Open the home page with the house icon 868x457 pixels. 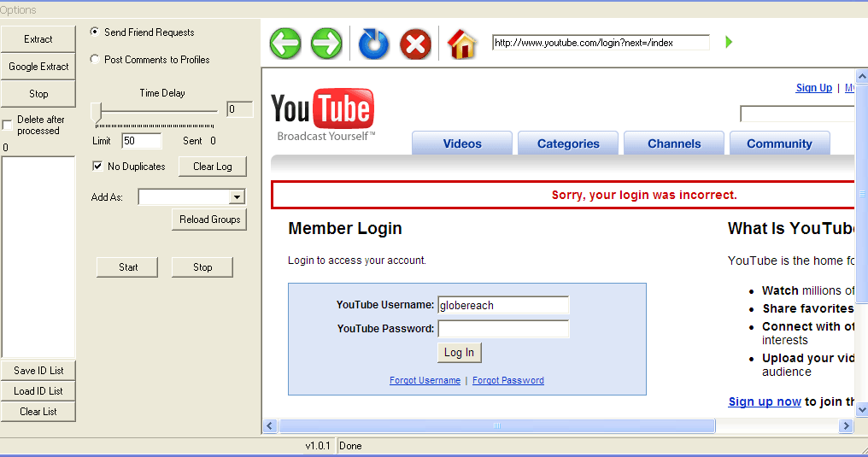click(461, 44)
